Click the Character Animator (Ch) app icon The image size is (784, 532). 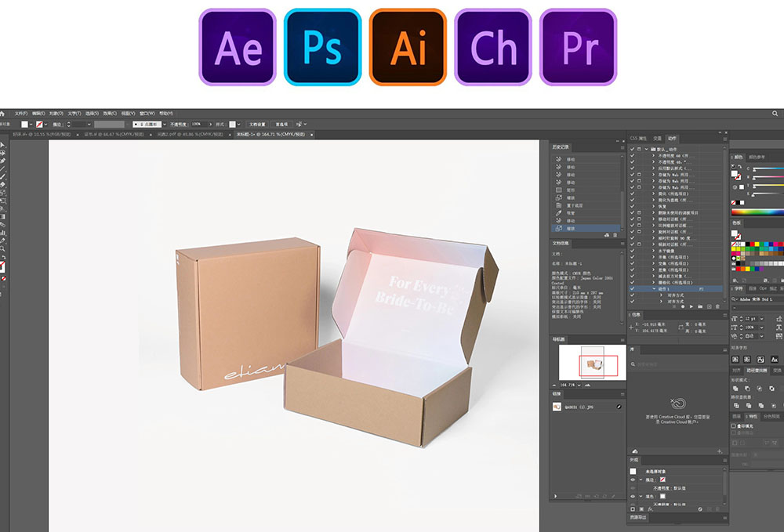tap(493, 47)
